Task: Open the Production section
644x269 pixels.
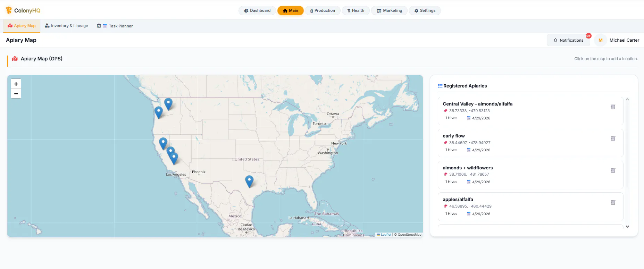Action: pyautogui.click(x=323, y=11)
